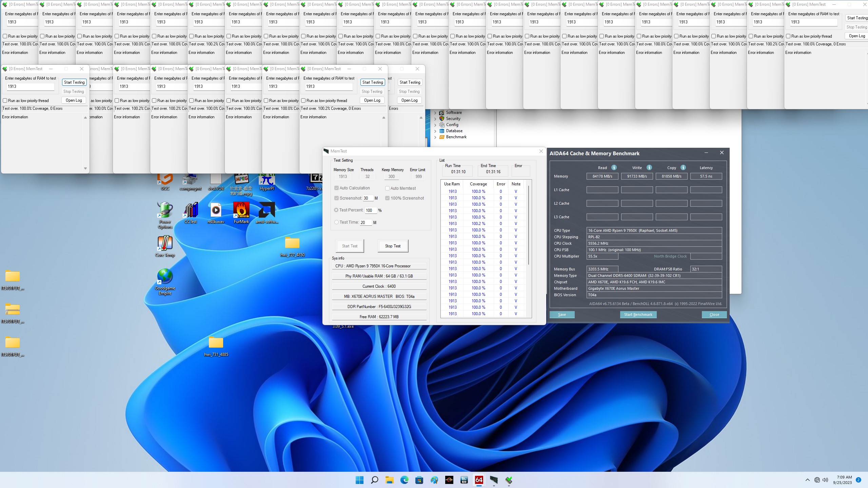Click the Stop Test button
868x488 pixels.
pos(393,246)
